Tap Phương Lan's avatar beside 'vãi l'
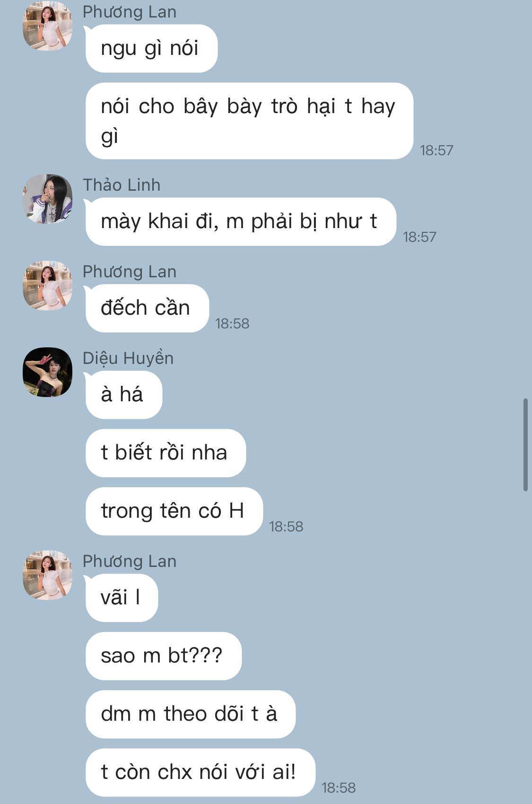Image resolution: width=532 pixels, height=804 pixels. (x=47, y=575)
